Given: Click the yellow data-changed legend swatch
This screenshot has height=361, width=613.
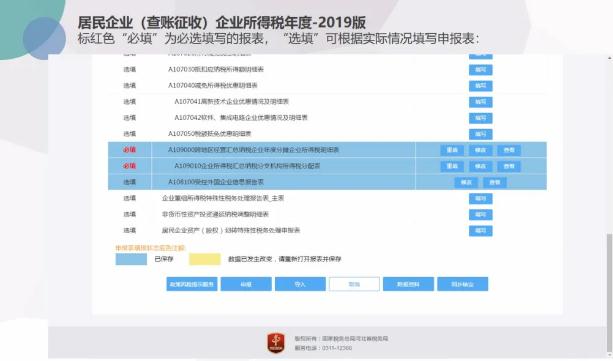Looking at the screenshot, I should coord(205,259).
